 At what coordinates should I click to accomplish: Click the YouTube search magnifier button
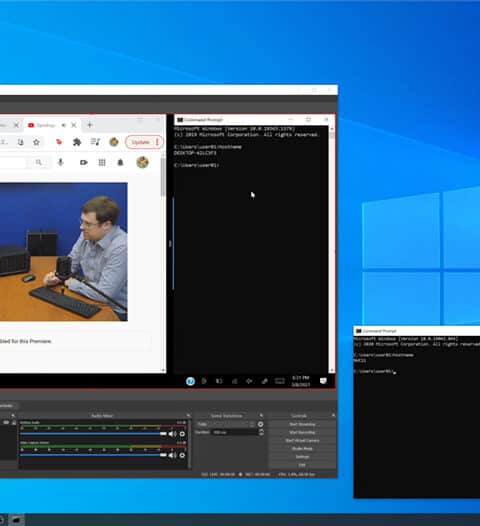[39, 162]
